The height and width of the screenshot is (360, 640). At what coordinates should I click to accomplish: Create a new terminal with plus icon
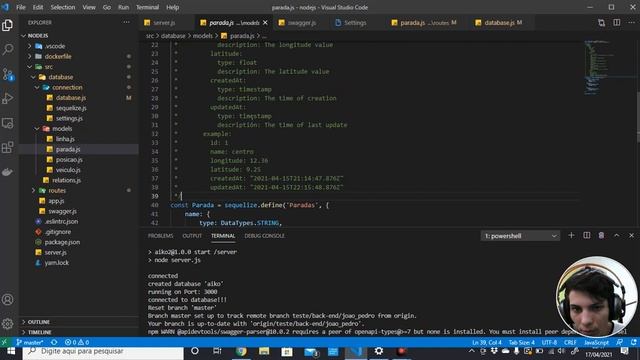pos(571,236)
